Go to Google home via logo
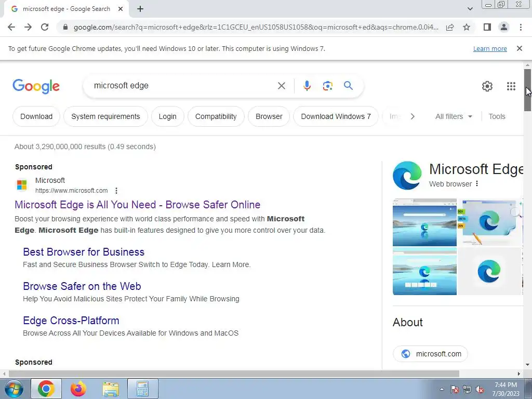The image size is (532, 399). coord(36,86)
